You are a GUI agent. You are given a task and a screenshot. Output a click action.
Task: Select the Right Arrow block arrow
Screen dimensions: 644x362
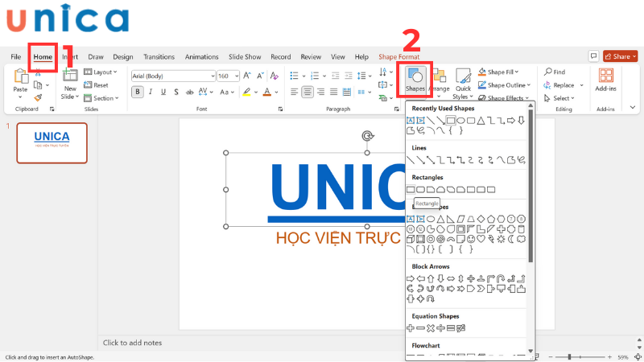pyautogui.click(x=410, y=278)
